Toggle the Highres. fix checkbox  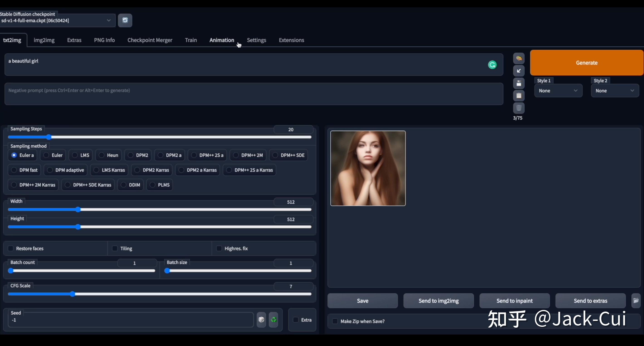pyautogui.click(x=219, y=248)
